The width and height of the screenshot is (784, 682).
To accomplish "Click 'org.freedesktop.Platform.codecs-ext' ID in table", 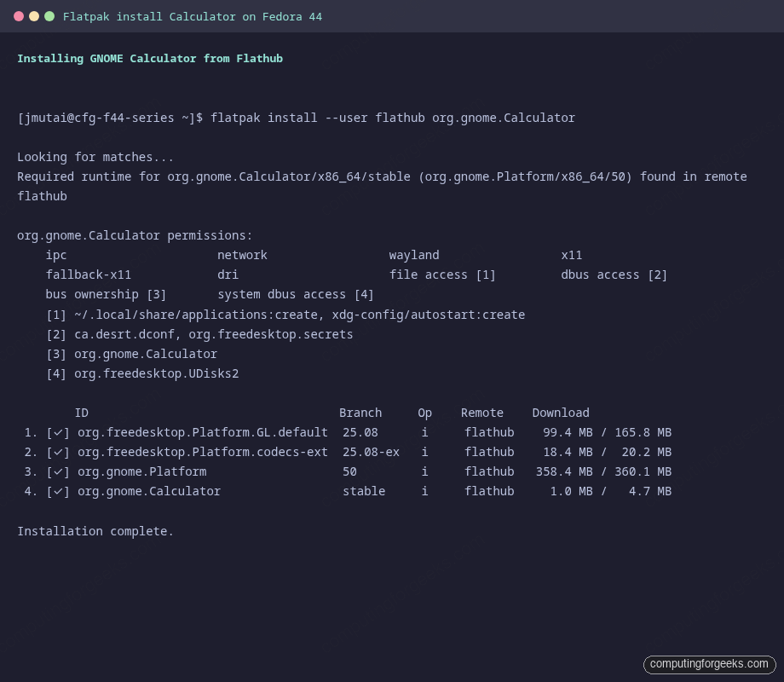I will [203, 452].
